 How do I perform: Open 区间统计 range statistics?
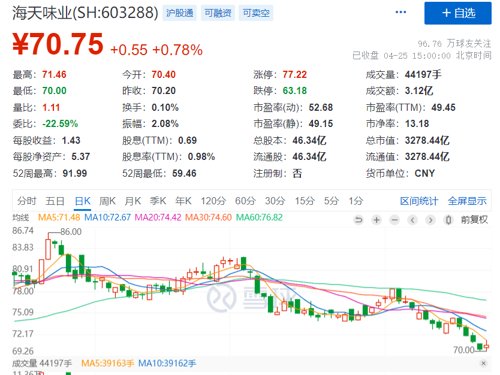coord(419,201)
